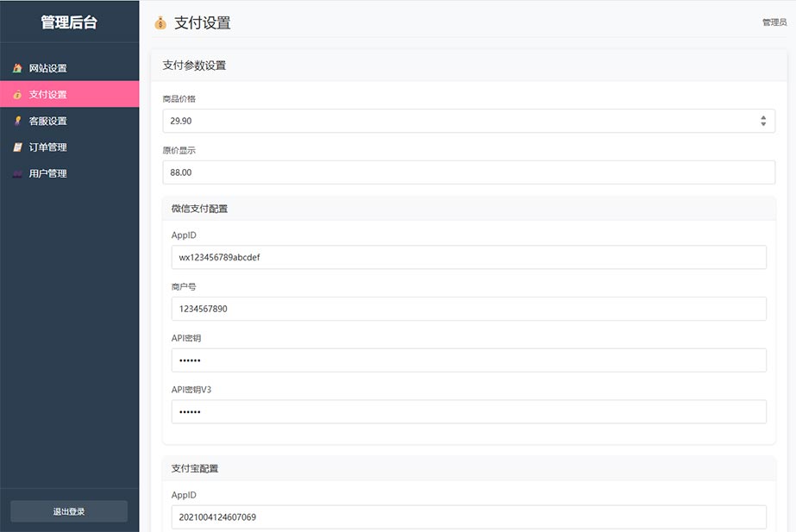Focus the 商户号 merchant number field
The width and height of the screenshot is (796, 532).
[x=468, y=309]
